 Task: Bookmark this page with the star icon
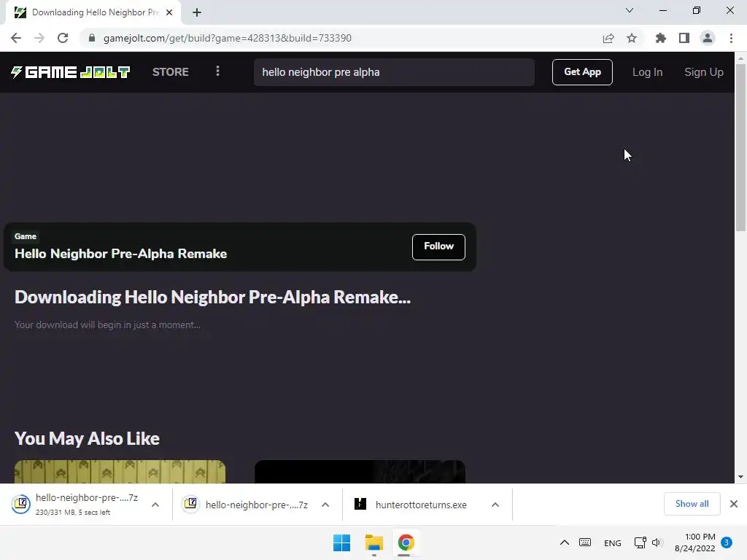(x=632, y=38)
